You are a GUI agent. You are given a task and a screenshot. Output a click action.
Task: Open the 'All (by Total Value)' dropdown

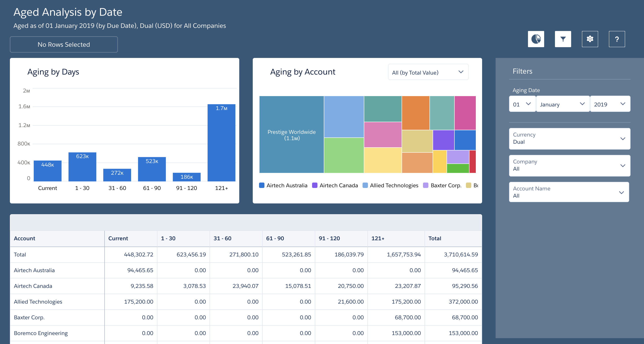428,72
